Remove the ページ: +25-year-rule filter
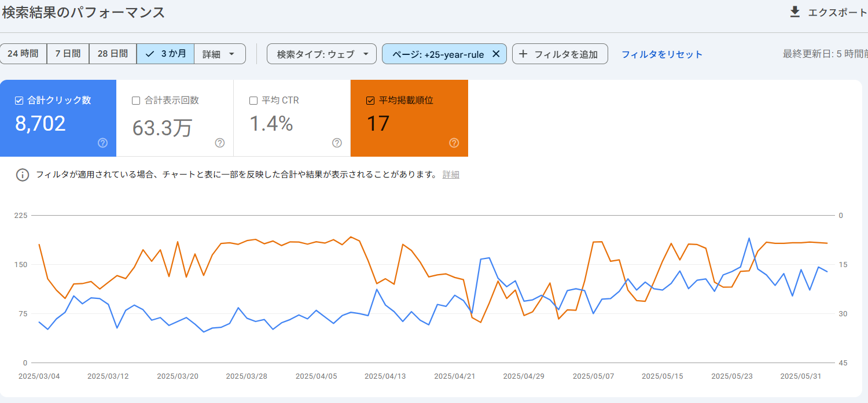Screen dimensions: 868x403 496,53
